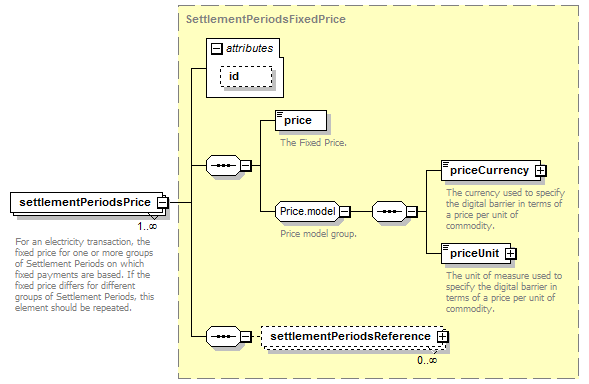
Task: Click the sequence icon left of price
Action: click(x=223, y=165)
